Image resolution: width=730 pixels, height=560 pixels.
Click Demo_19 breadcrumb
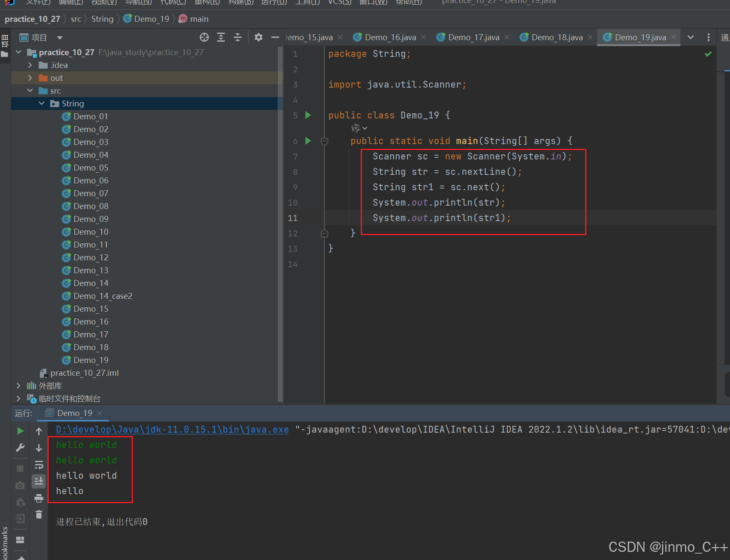point(146,19)
